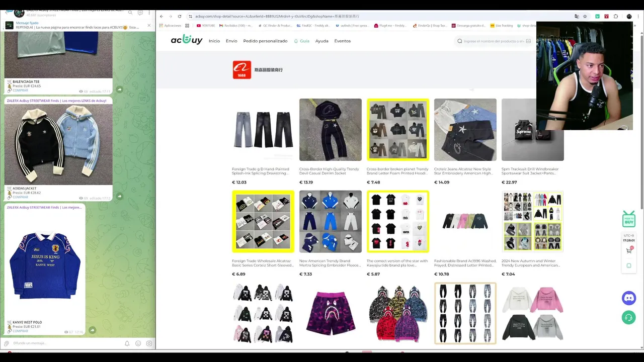The height and width of the screenshot is (362, 644).
Task: Open the shopping cart sidebar icon
Action: tap(629, 250)
